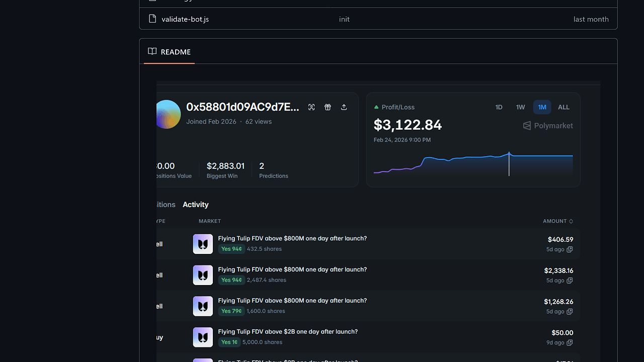Click the 'Yes 79¢' badge
Image resolution: width=644 pixels, height=362 pixels.
coord(231,311)
